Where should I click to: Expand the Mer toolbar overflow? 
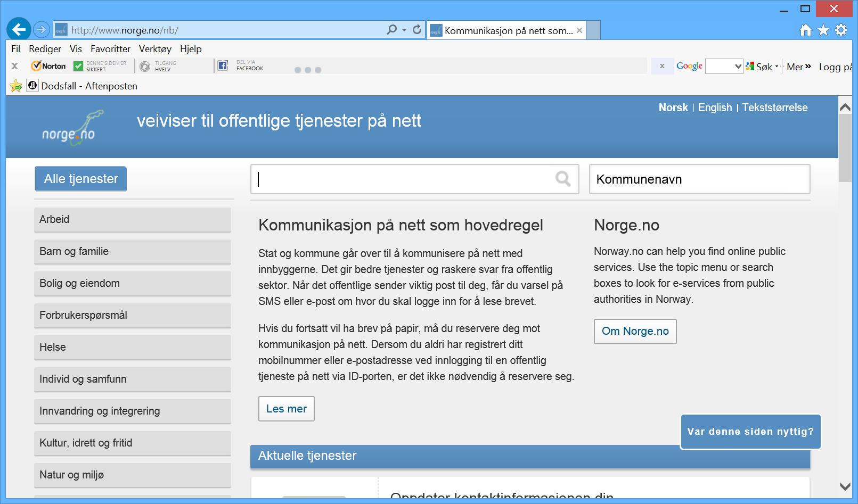[x=799, y=67]
